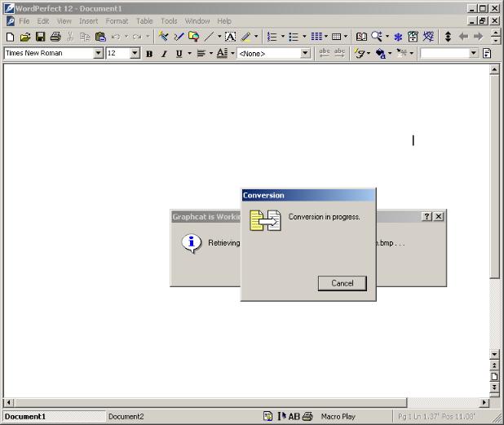Click the New blank document icon
This screenshot has height=425, width=504.
(10, 37)
